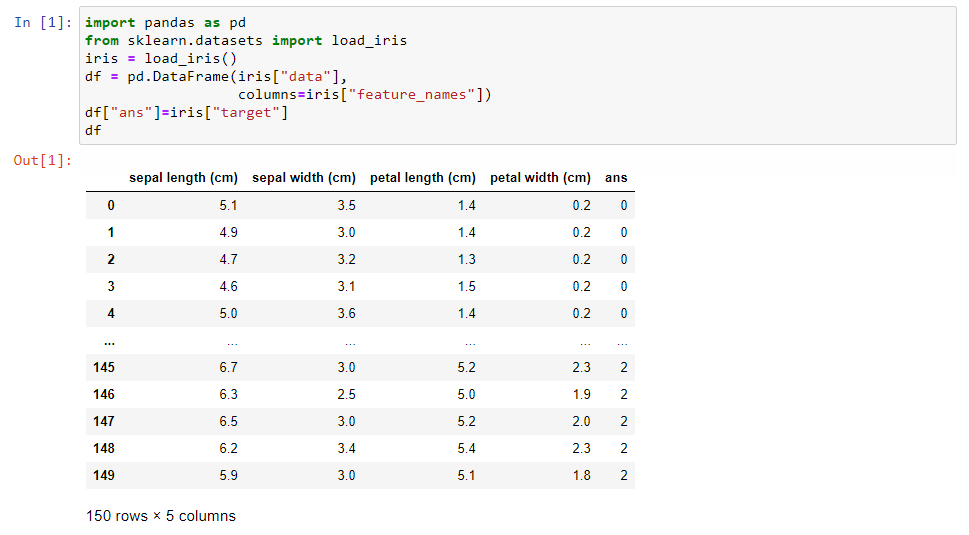Click row index 0 in table

(111, 206)
